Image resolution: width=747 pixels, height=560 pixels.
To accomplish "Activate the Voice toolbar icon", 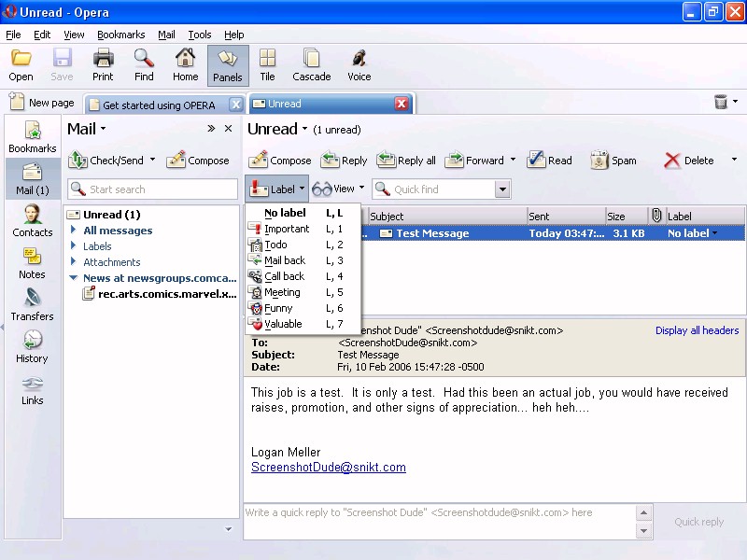I will [359, 65].
